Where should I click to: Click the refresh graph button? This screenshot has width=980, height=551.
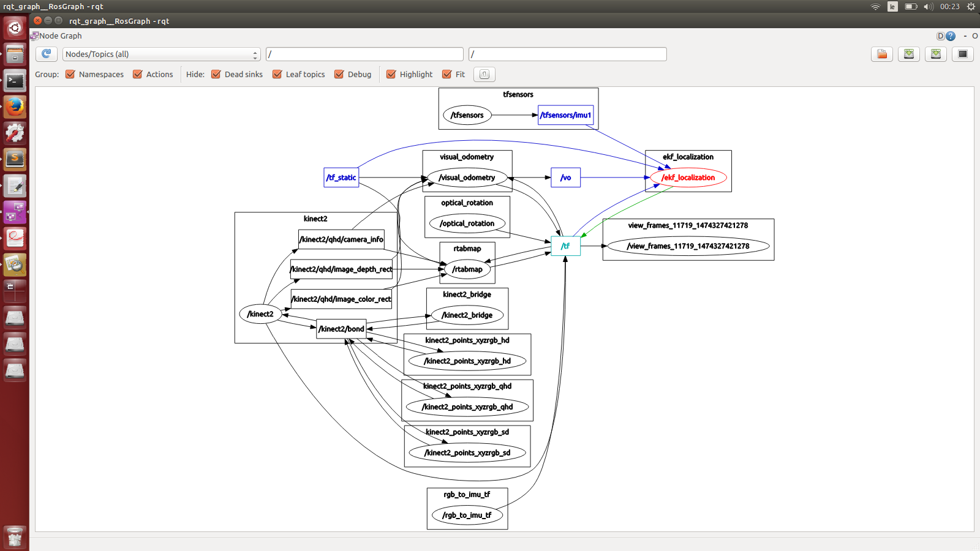click(46, 54)
